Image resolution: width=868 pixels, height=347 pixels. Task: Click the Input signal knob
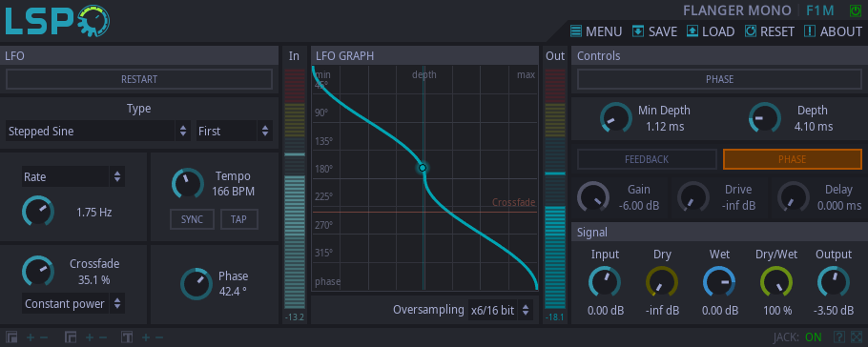coord(605,281)
